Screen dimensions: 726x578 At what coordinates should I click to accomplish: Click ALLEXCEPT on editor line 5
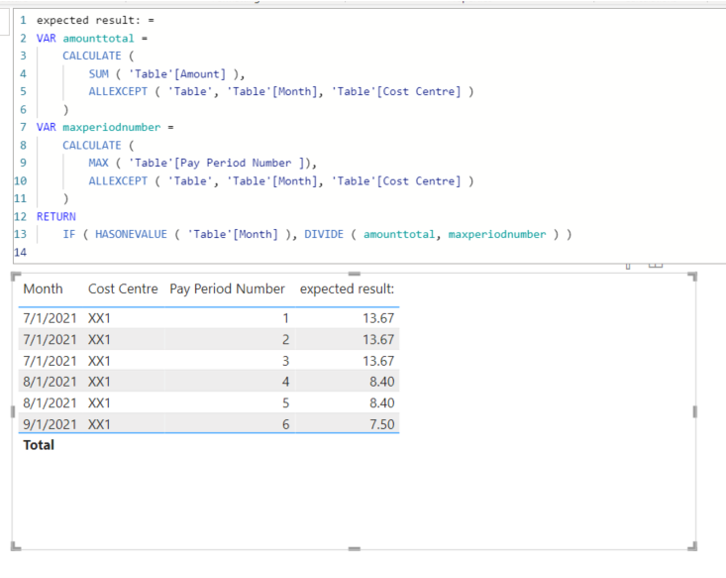tap(118, 92)
